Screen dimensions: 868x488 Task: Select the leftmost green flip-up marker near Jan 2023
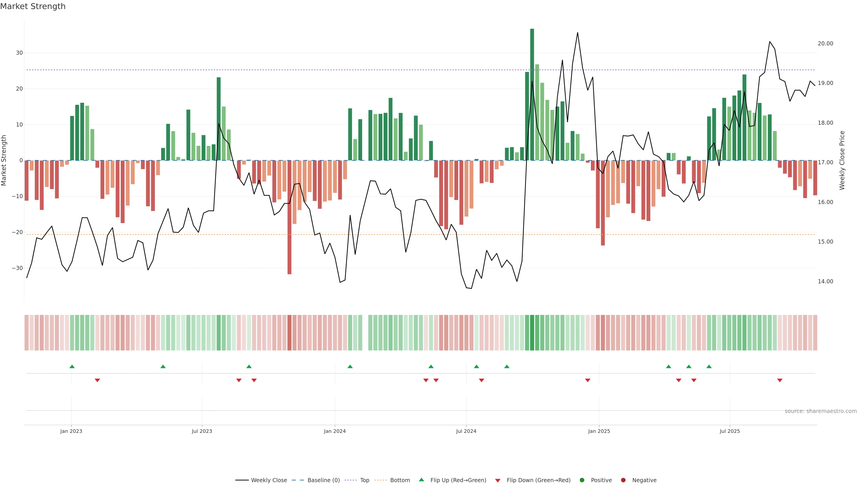(72, 366)
